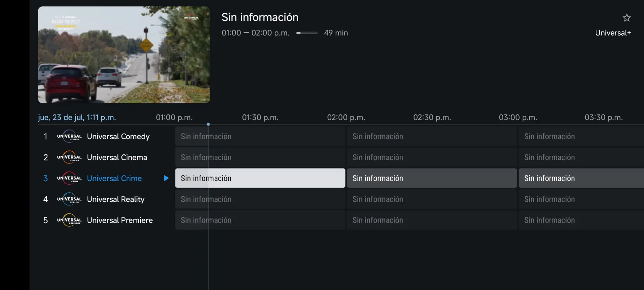View Universal Premiere program starting 02:00 p.m.
This screenshot has height=290, width=644.
point(432,220)
